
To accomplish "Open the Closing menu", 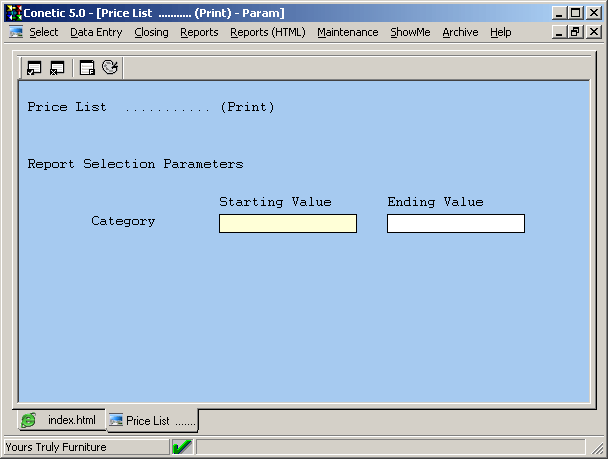I will (151, 32).
